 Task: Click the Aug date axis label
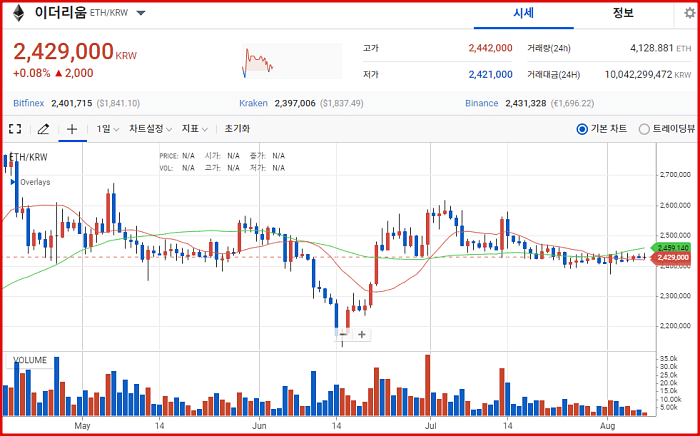[607, 426]
